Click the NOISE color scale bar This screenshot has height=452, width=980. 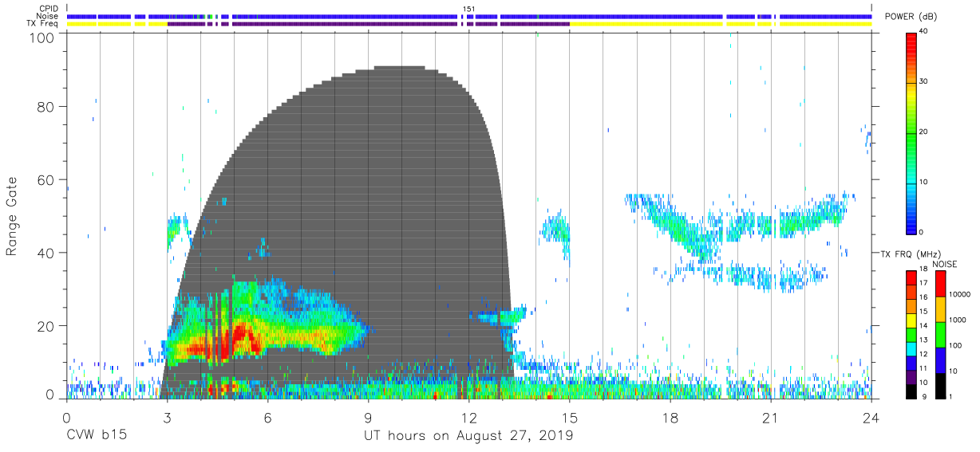pos(940,334)
